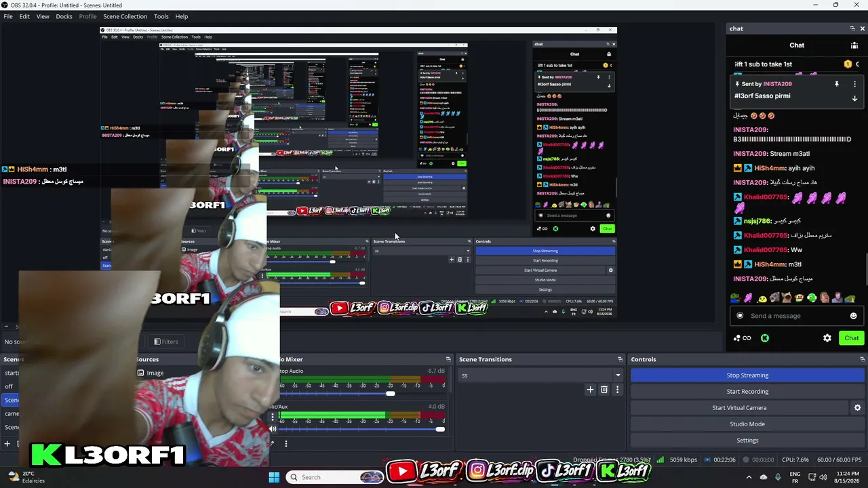This screenshot has height=488, width=868.
Task: Click the 60.00 / 60.00 FPS status
Action: (x=839, y=460)
